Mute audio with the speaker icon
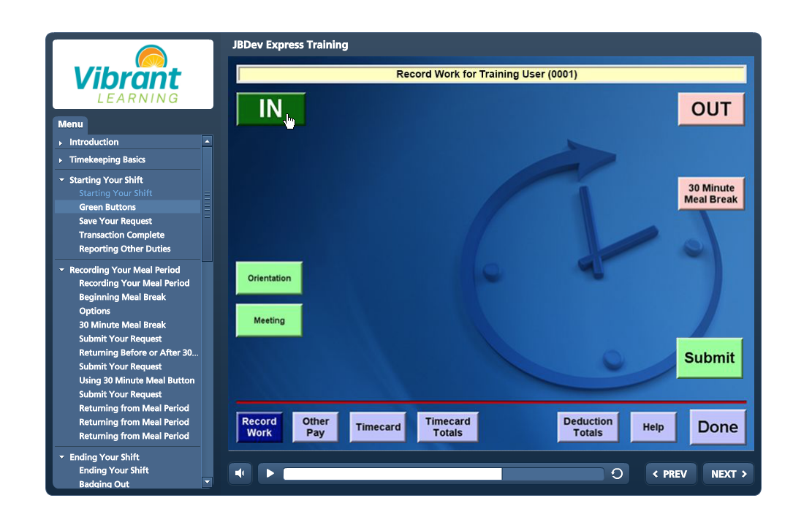The image size is (812, 528). click(240, 474)
